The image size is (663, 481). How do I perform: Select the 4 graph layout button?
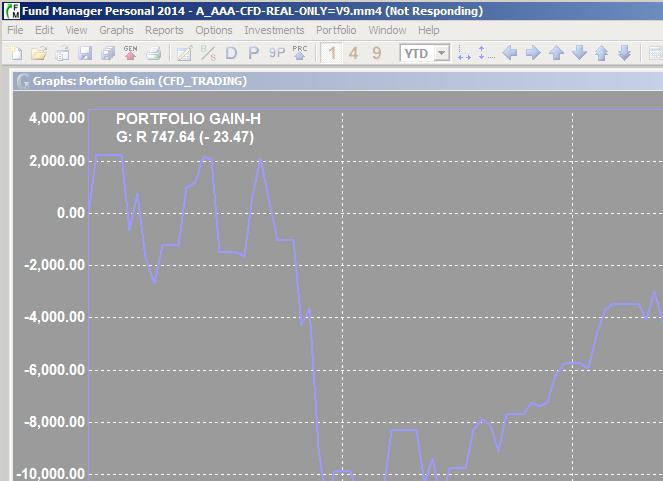(x=353, y=53)
